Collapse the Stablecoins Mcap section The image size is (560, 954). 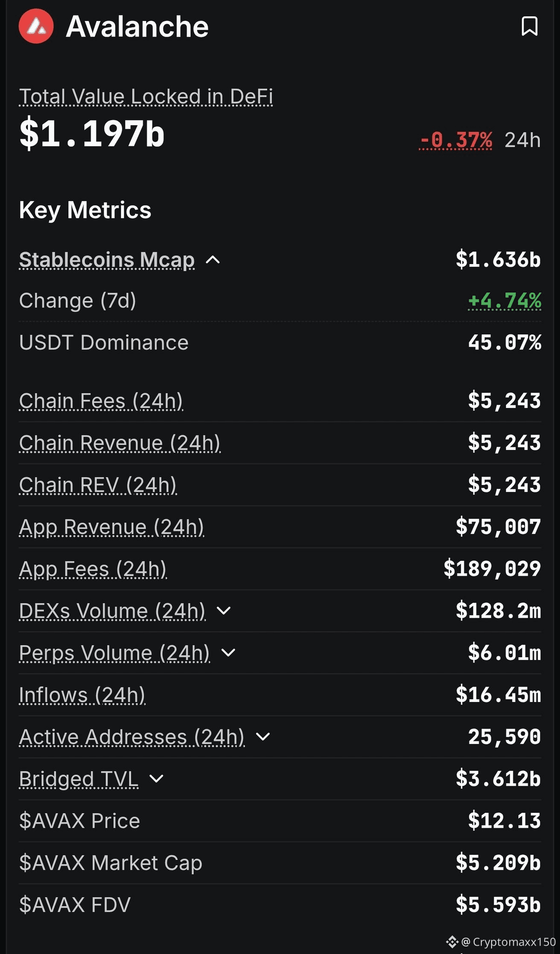(x=213, y=260)
